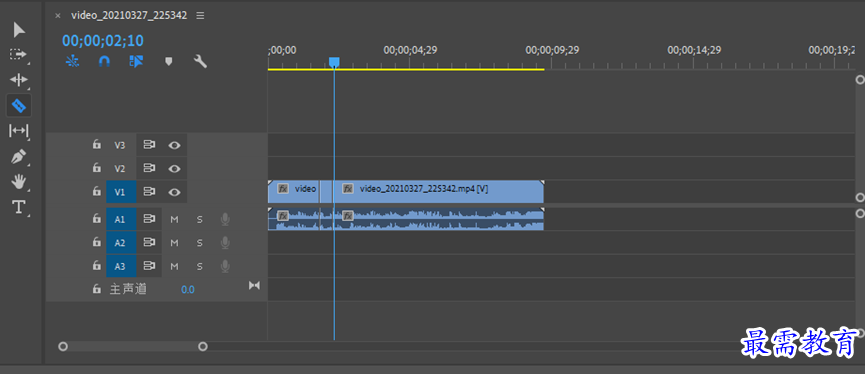Toggle sync lock on V2 track
The height and width of the screenshot is (374, 865).
149,168
